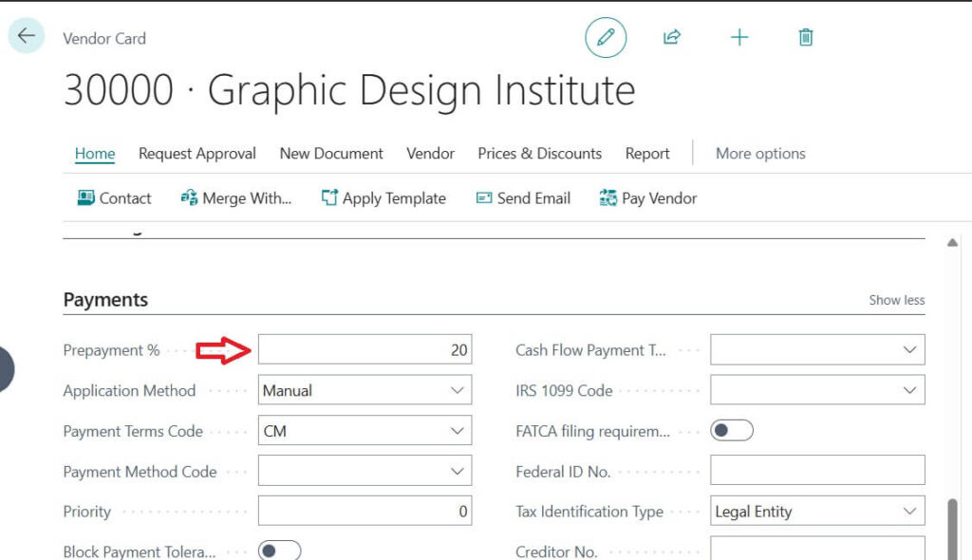
Task: Click More options
Action: 760,154
